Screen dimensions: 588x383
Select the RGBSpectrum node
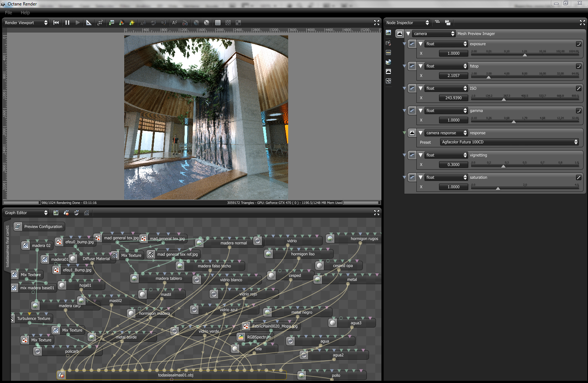click(255, 337)
